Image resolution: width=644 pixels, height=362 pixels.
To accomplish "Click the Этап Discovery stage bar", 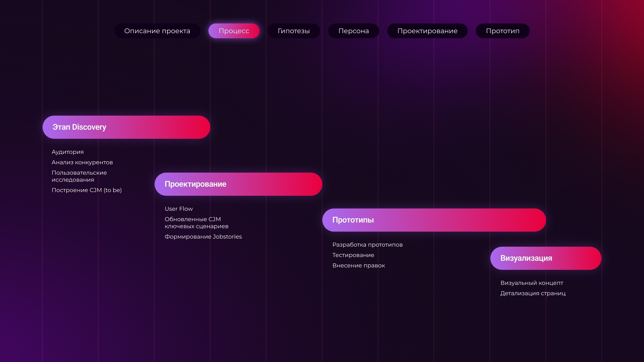I will [x=126, y=127].
